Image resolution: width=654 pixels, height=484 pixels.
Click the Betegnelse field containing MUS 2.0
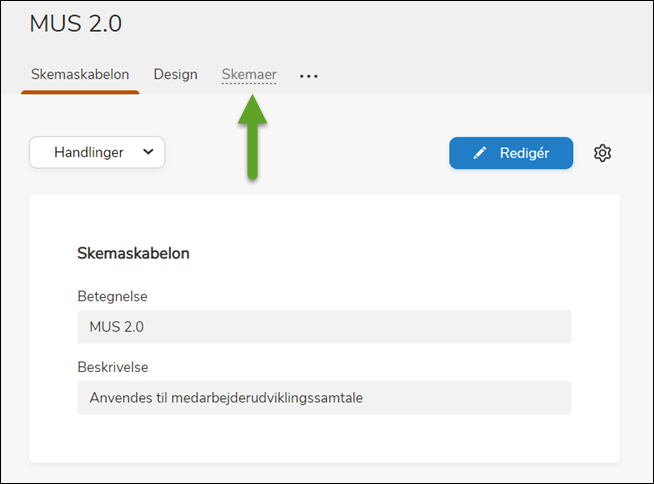tap(324, 327)
